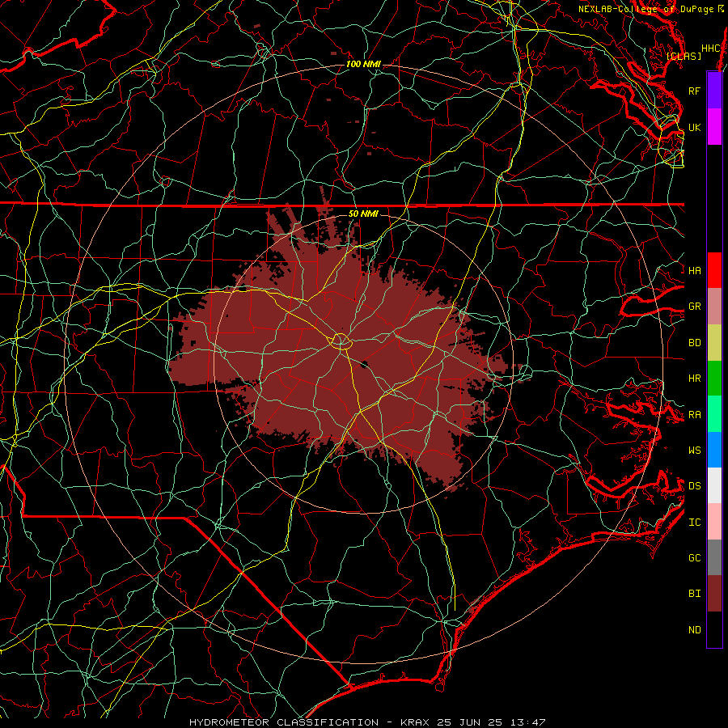The image size is (728, 728).
Task: Click the 50 NMI range ring label
Action: pos(363,214)
